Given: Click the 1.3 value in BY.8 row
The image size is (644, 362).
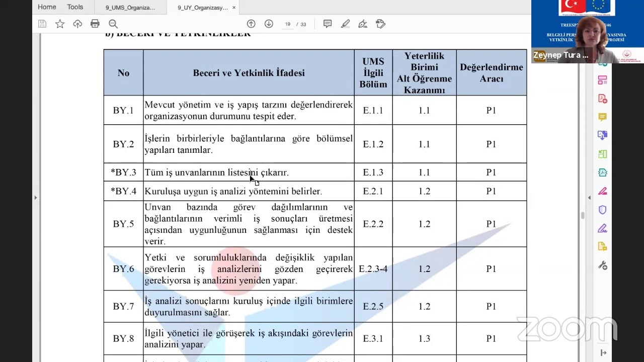Looking at the screenshot, I should click(424, 338).
